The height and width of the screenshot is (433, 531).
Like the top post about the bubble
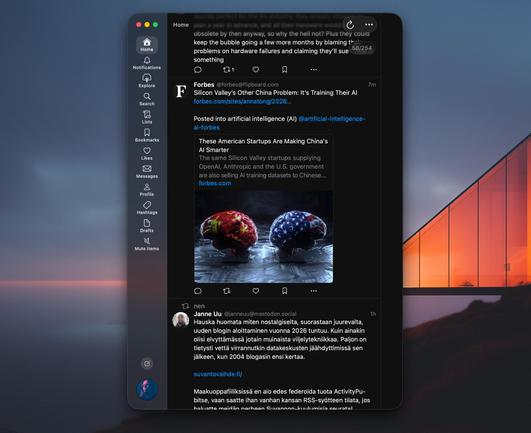click(256, 69)
